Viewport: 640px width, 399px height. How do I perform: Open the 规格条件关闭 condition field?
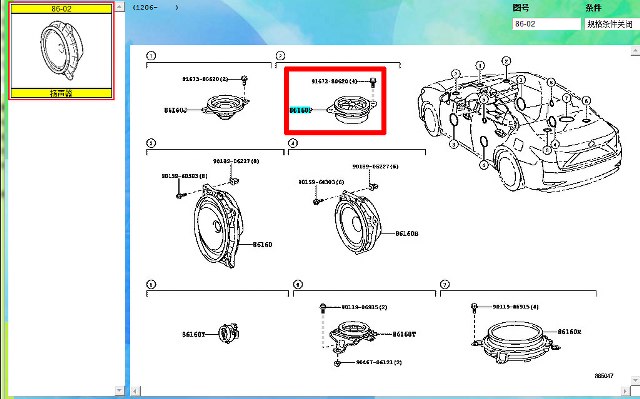point(612,24)
